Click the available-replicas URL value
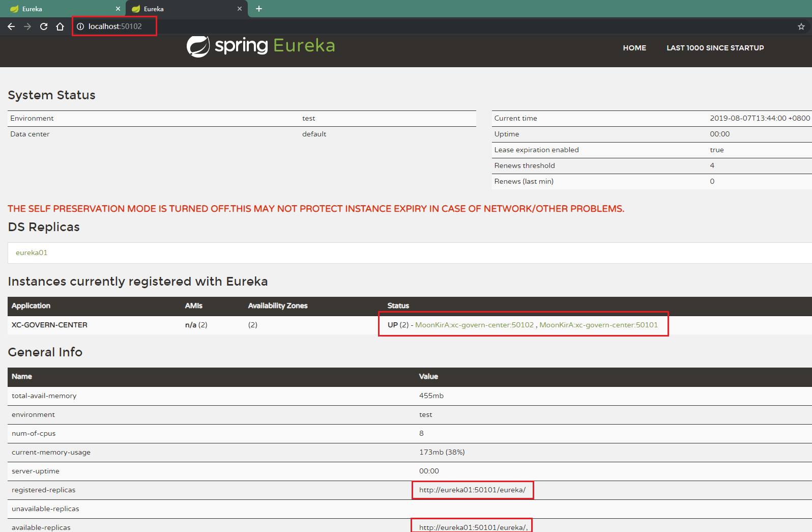 (x=473, y=527)
